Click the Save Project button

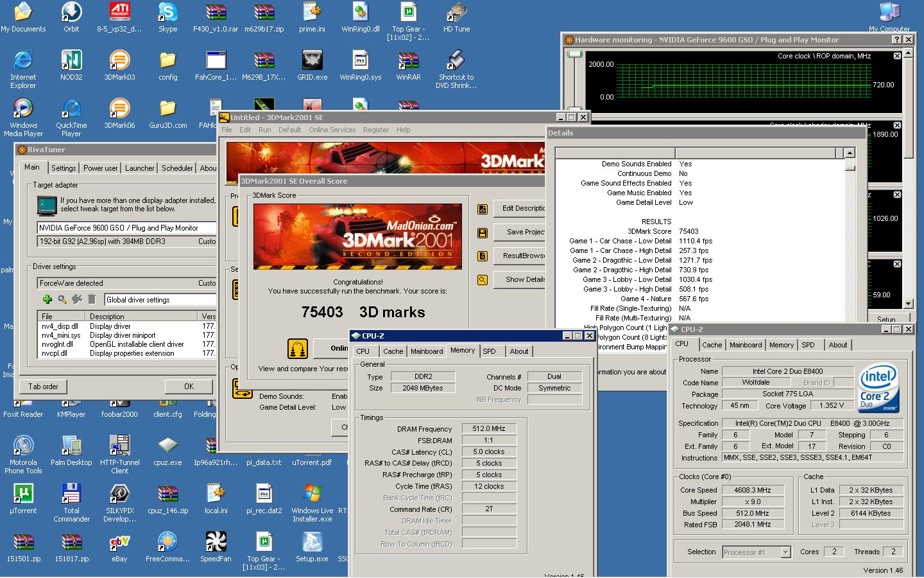pyautogui.click(x=520, y=232)
